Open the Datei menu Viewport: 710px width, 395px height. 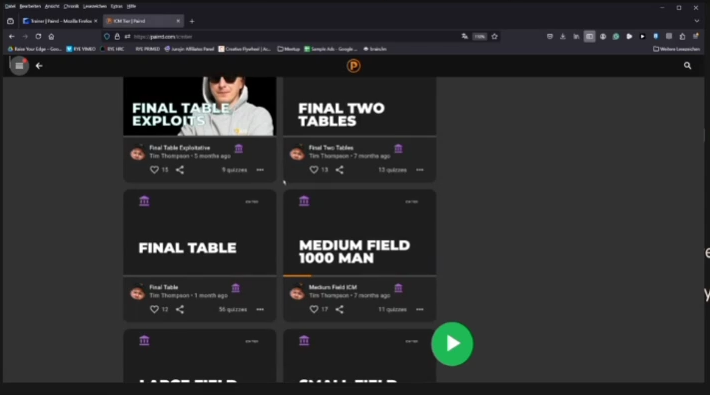(x=10, y=6)
